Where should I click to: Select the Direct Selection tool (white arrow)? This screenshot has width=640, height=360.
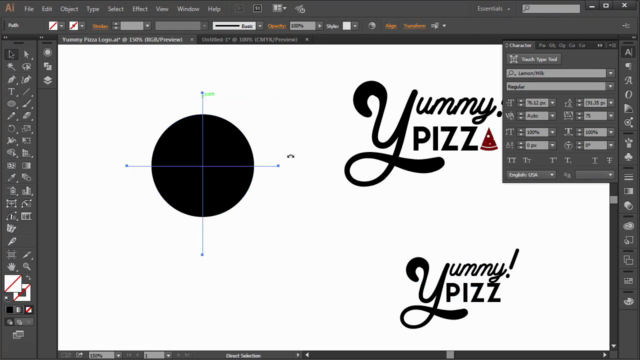pos(27,54)
